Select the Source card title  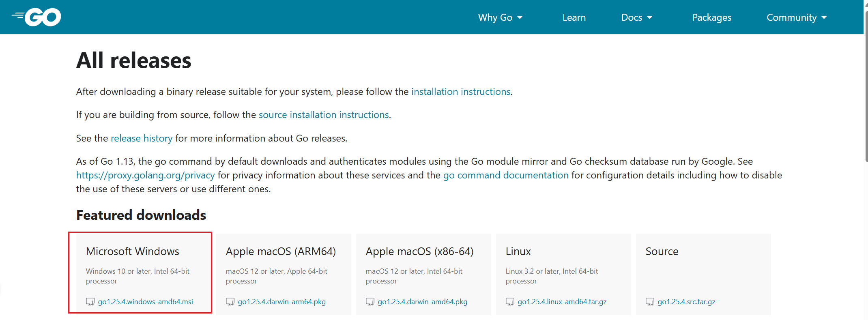tap(662, 251)
